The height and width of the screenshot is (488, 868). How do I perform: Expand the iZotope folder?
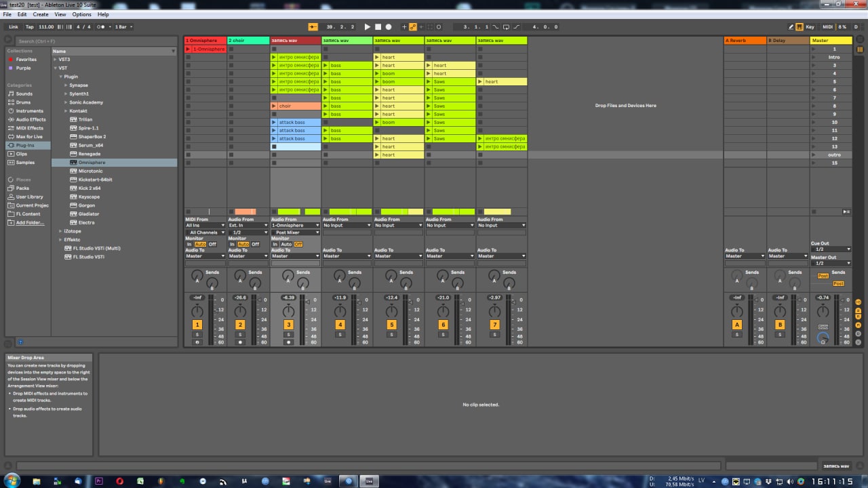pyautogui.click(x=61, y=231)
